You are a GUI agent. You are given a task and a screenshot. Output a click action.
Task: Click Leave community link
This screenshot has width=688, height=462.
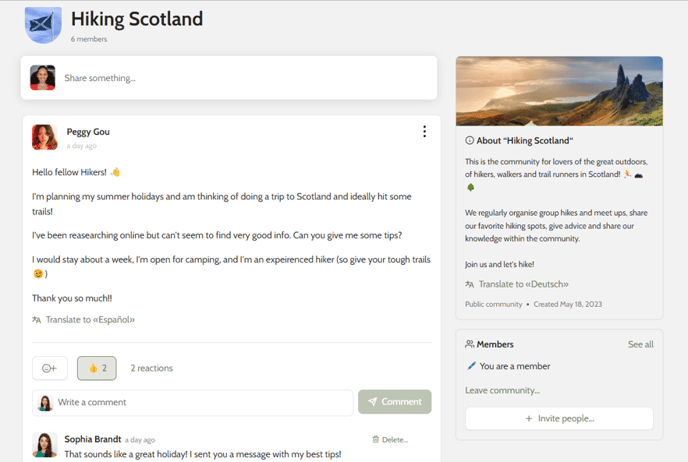click(502, 390)
